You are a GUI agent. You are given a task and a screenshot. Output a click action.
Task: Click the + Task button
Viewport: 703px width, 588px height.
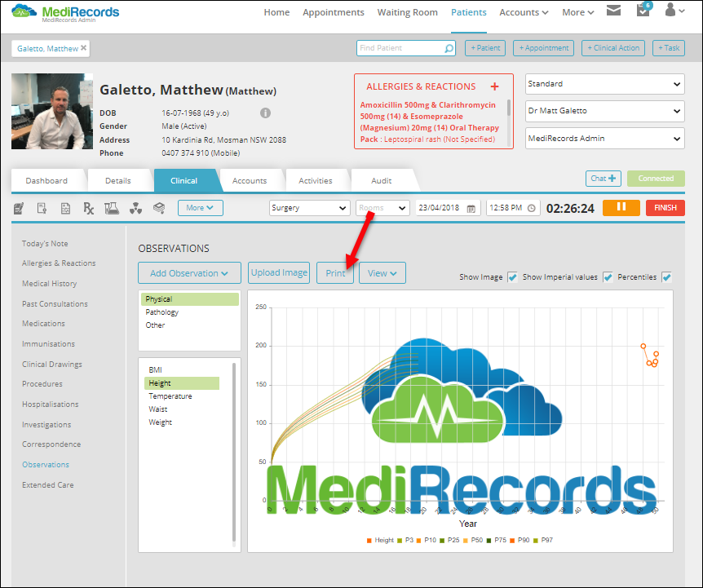[669, 48]
